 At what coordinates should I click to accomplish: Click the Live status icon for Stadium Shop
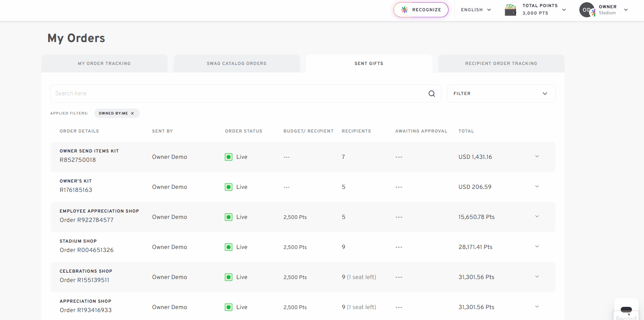point(229,247)
